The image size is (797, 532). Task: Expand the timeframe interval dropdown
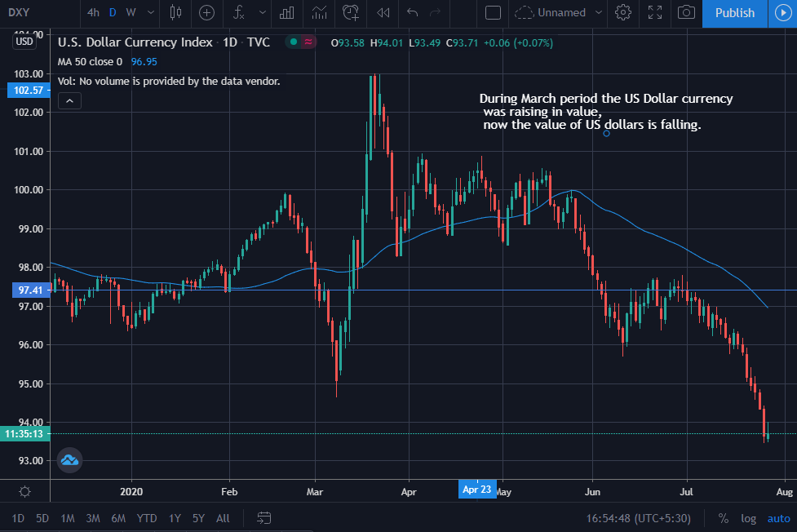[x=150, y=13]
